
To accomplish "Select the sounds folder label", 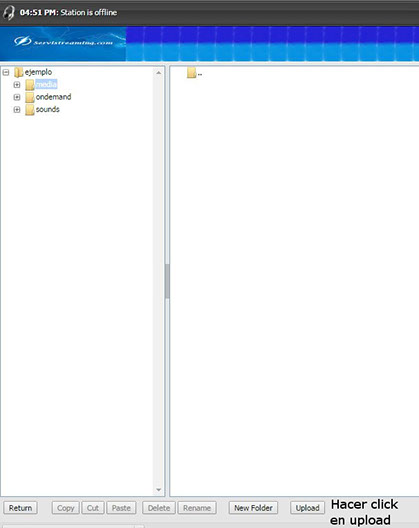I will tap(47, 109).
